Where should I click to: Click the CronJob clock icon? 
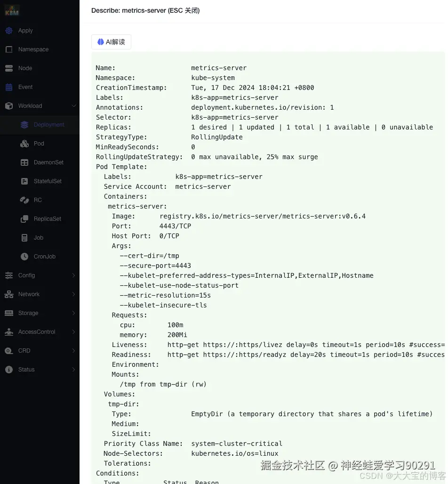tap(24, 257)
